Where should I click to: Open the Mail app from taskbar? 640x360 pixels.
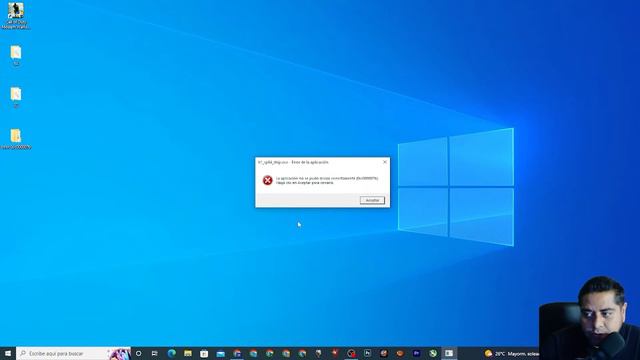click(x=220, y=353)
